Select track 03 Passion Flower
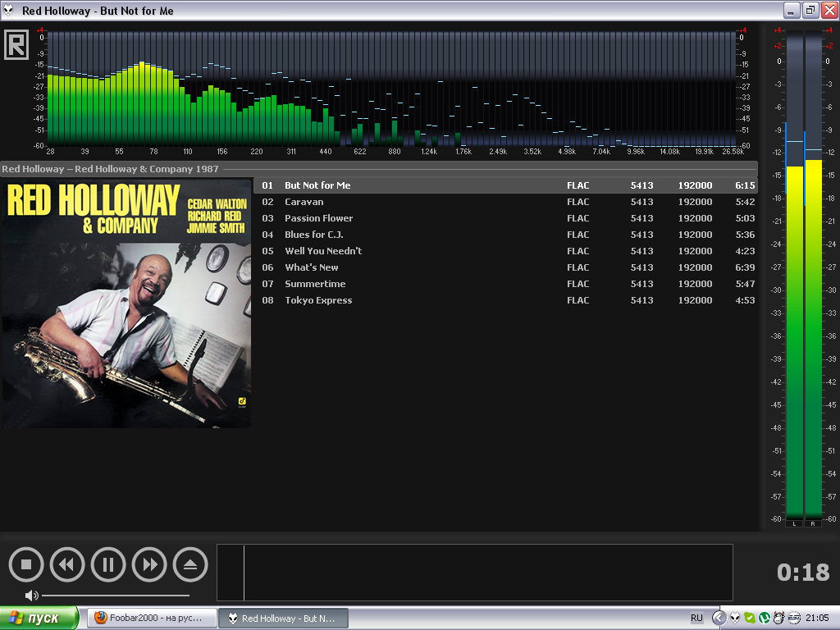The height and width of the screenshot is (630, 840). point(505,218)
